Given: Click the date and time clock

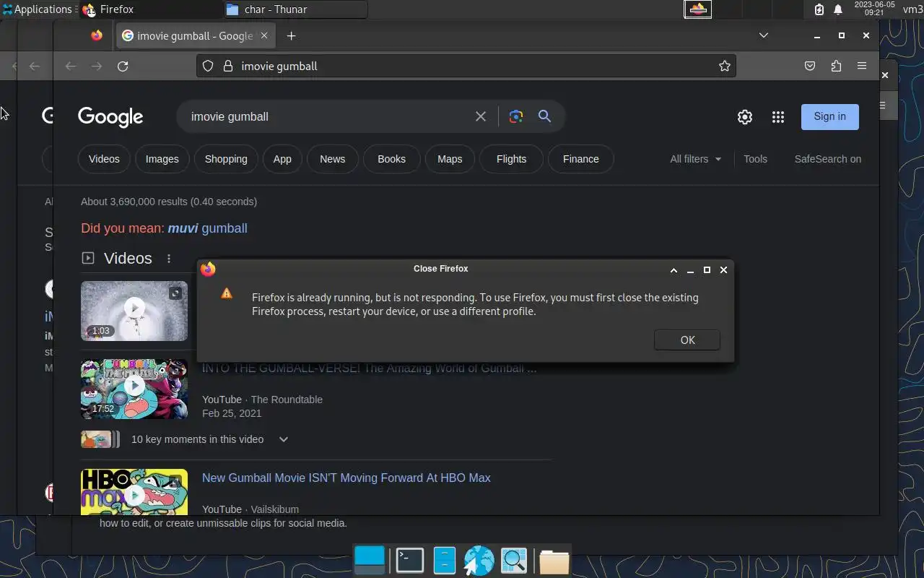Looking at the screenshot, I should [x=873, y=9].
